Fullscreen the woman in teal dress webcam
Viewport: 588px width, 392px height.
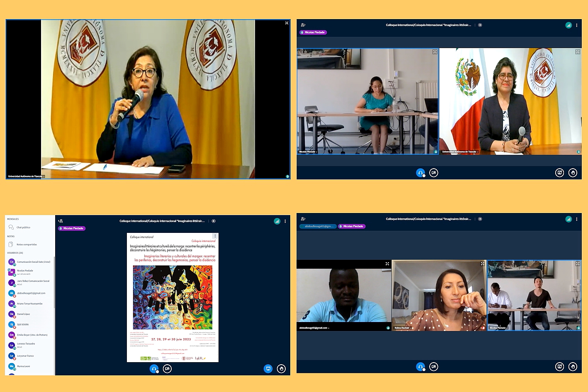[x=435, y=52]
